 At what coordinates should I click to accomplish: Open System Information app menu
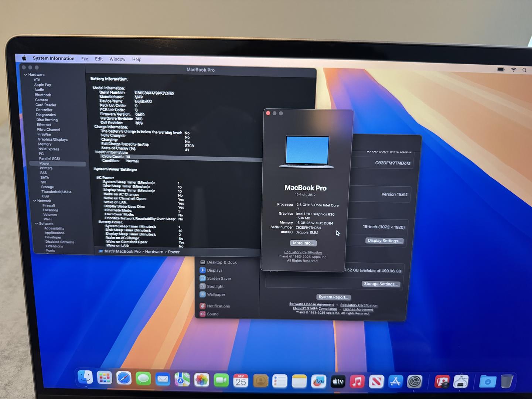point(54,58)
